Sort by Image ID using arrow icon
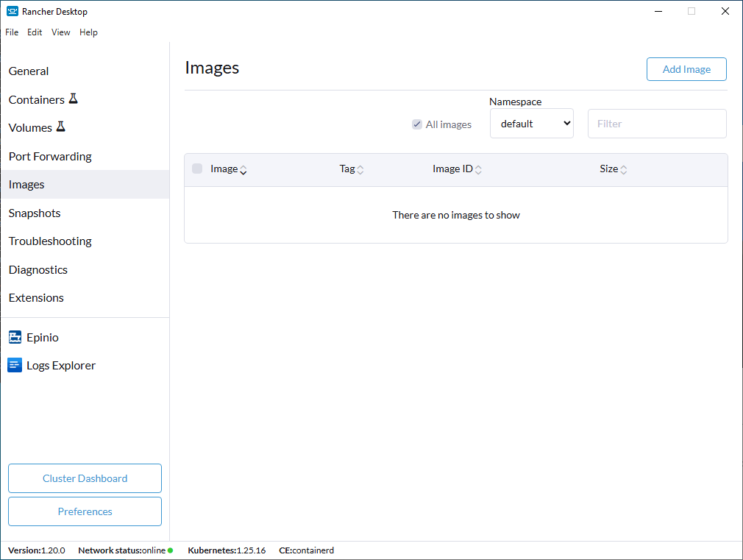Viewport: 743px width, 560px height. pos(478,170)
